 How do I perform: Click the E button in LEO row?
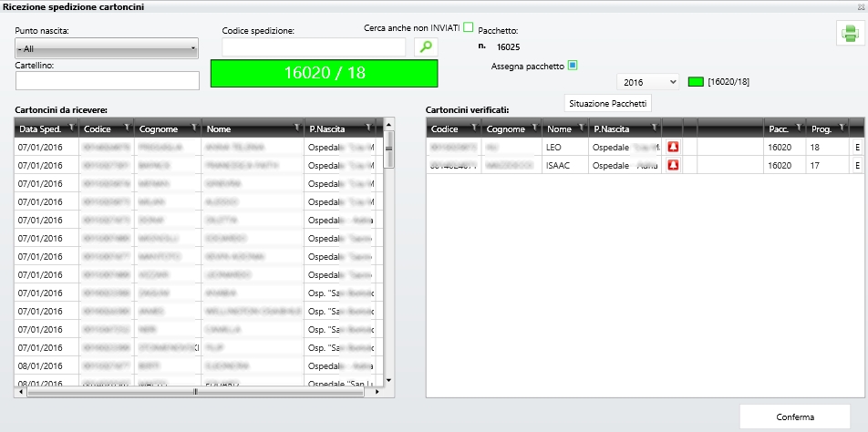(856, 147)
